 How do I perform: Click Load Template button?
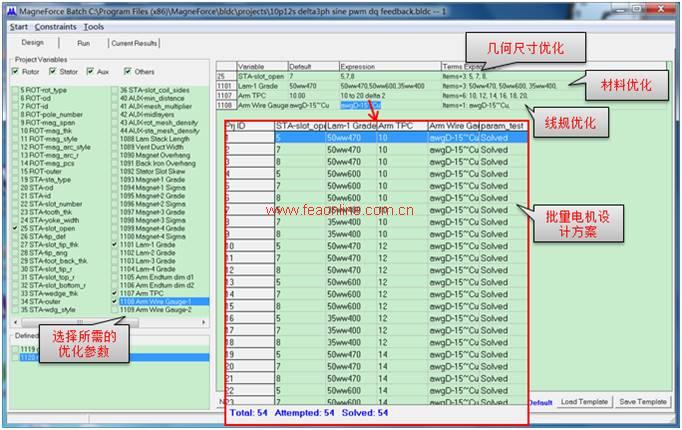click(x=584, y=402)
